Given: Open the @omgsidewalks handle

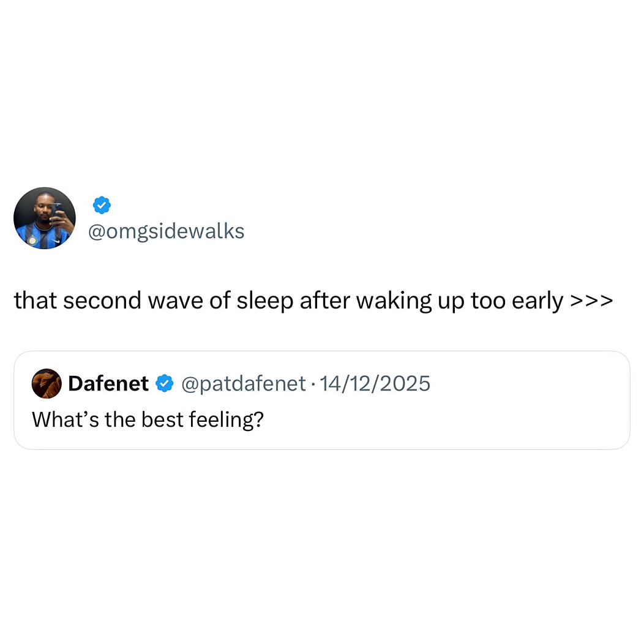Looking at the screenshot, I should [167, 231].
